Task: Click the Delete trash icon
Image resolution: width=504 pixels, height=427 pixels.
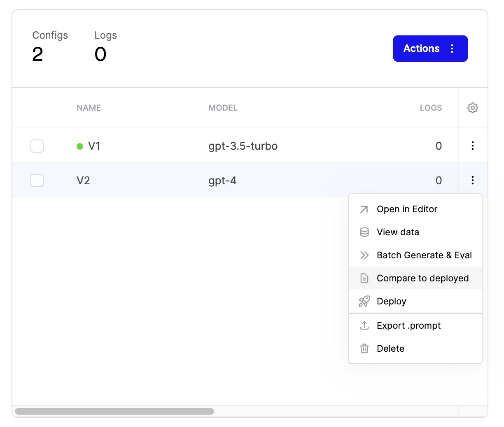Action: tap(364, 348)
